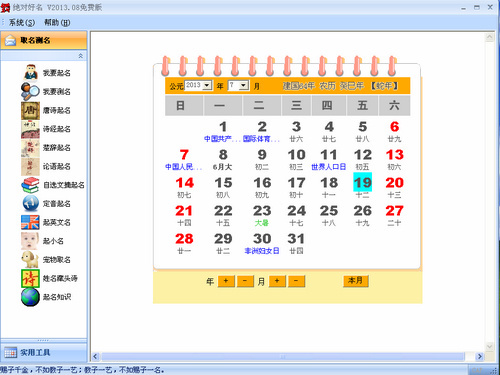Click the horizontal scrollbar right arrow
This screenshot has height=375, width=500.
coord(479,357)
